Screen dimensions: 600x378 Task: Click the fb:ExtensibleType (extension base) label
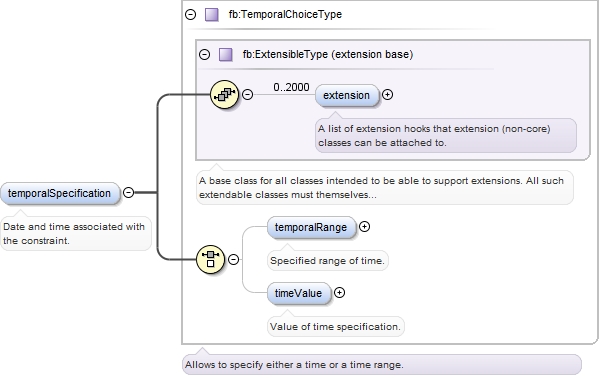click(x=328, y=54)
